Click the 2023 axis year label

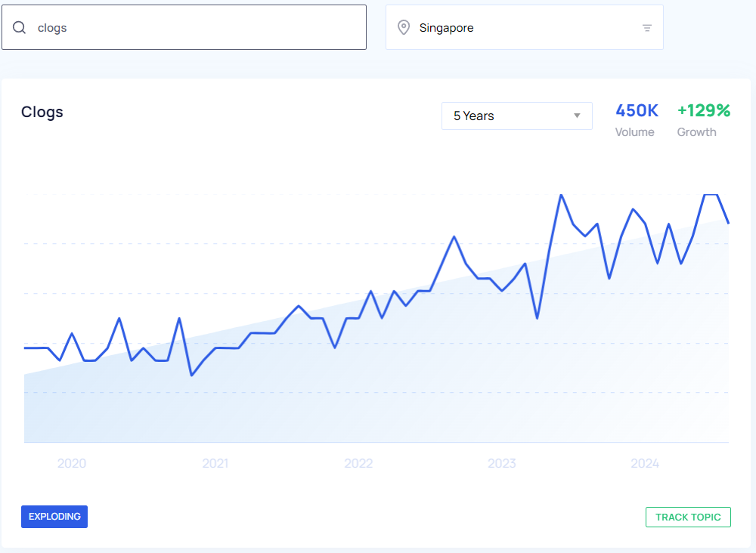click(502, 463)
